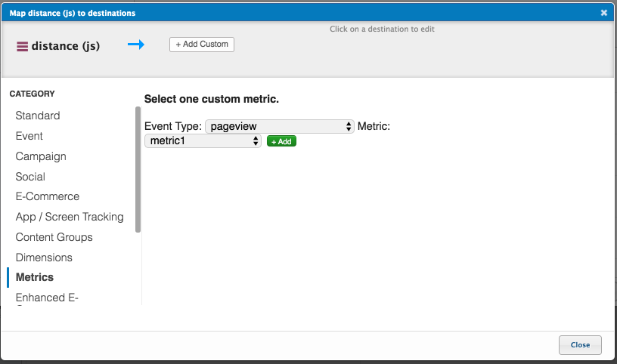Select the Content Groups category
The image size is (617, 364).
point(54,237)
